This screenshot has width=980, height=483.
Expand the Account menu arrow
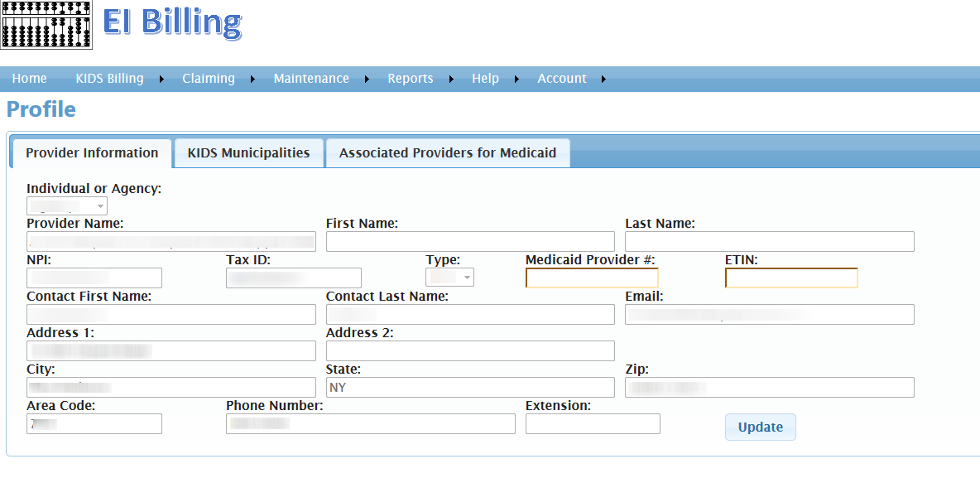[603, 80]
